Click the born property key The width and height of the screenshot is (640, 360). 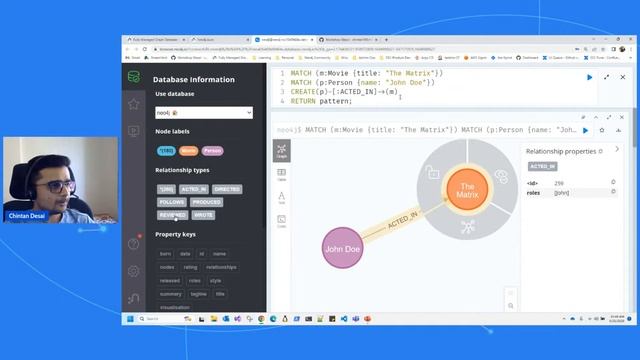165,254
